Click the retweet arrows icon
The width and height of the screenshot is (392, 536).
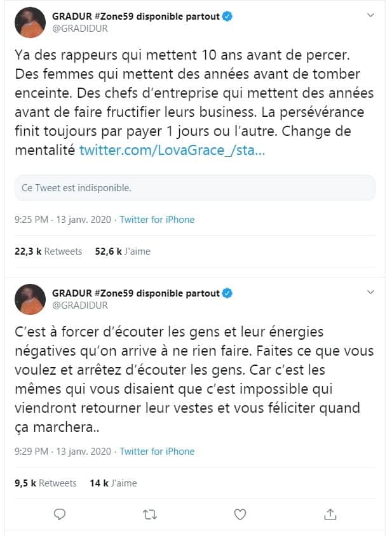point(149,514)
